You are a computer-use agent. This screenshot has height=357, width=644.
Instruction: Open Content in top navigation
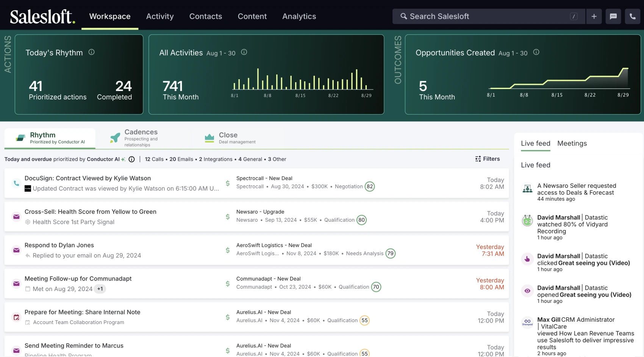click(252, 16)
